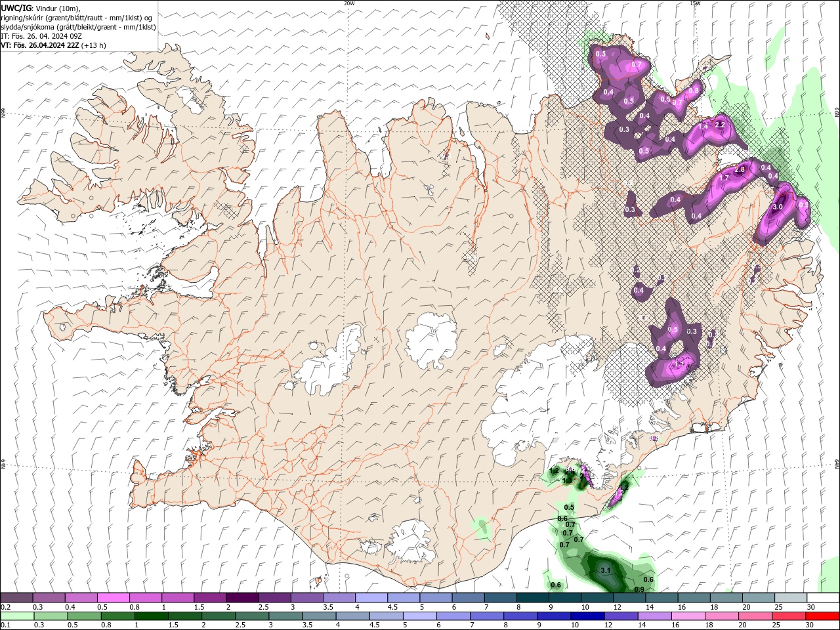Click the 2.8 snow value on the map
Screen dimensions: 840x630
(740, 169)
